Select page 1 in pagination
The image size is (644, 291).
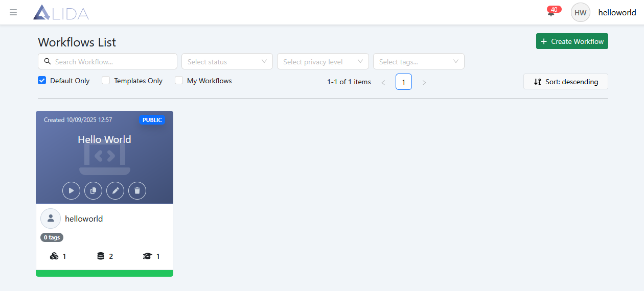pyautogui.click(x=404, y=82)
